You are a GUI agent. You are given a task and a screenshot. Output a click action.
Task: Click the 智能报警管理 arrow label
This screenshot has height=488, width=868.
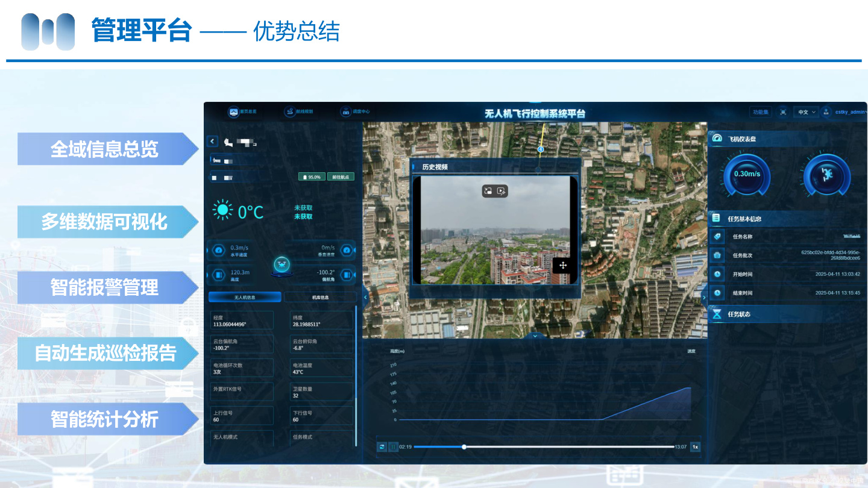click(107, 287)
